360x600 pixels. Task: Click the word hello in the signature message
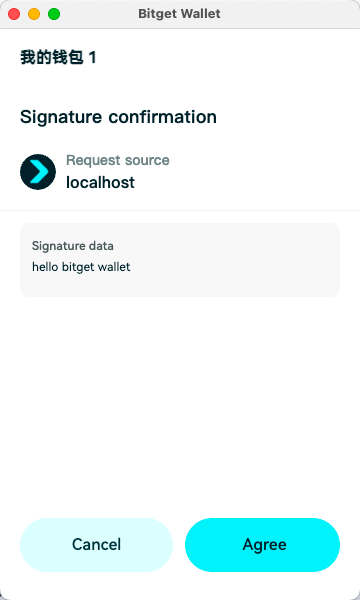(x=45, y=266)
